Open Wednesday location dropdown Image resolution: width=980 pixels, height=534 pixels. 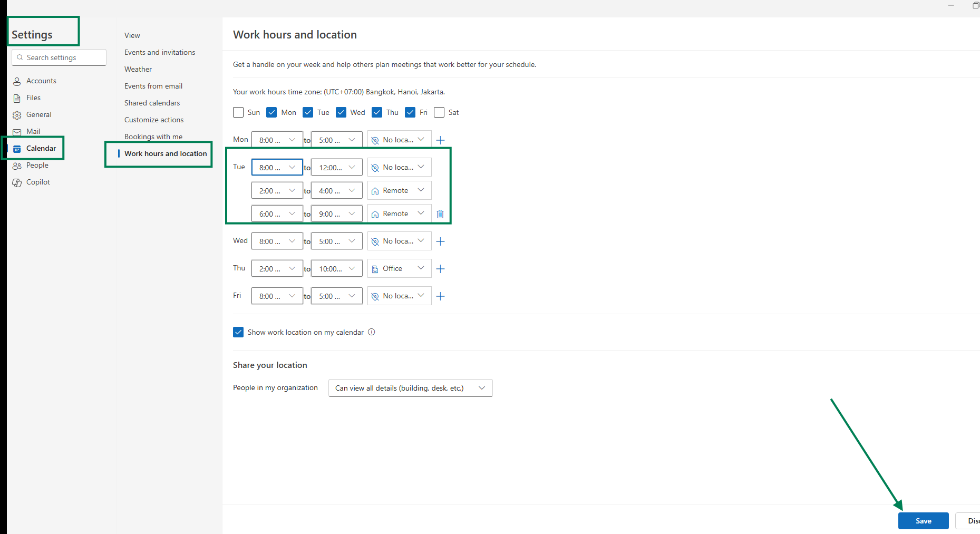click(400, 241)
